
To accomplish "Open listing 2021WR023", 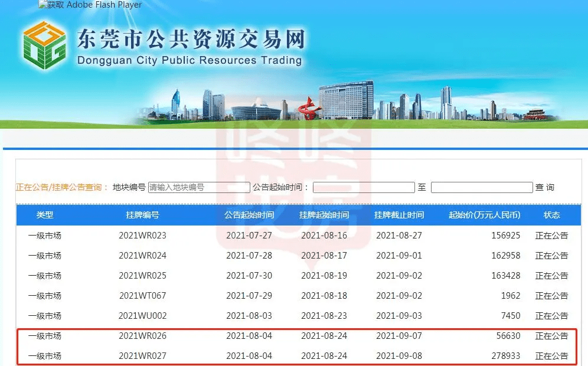I will (x=142, y=236).
